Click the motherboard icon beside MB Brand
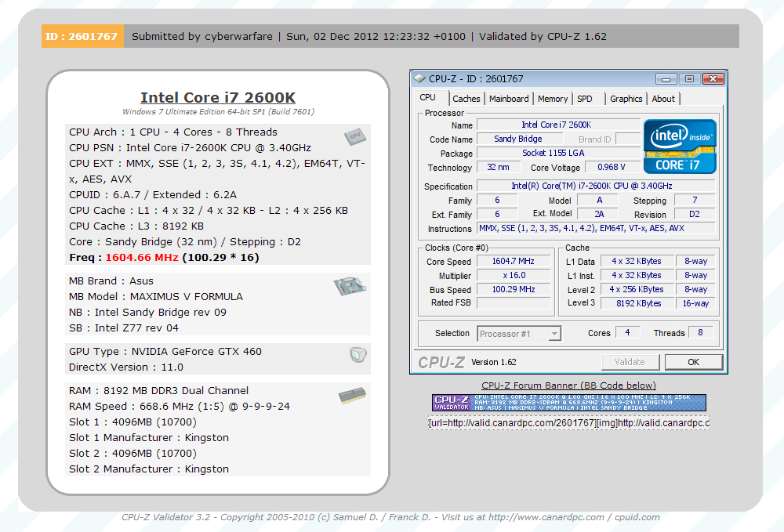The image size is (784, 532). (350, 286)
